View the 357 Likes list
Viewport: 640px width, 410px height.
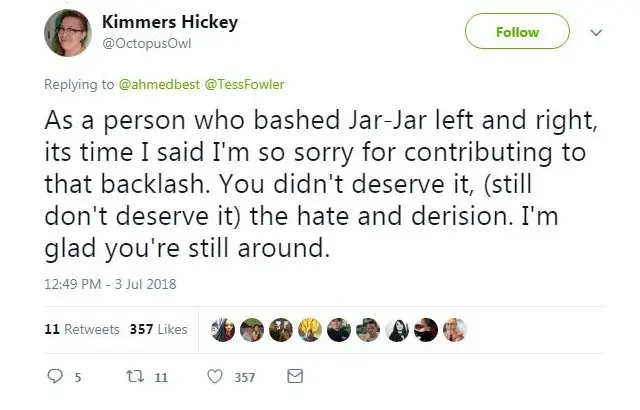159,329
